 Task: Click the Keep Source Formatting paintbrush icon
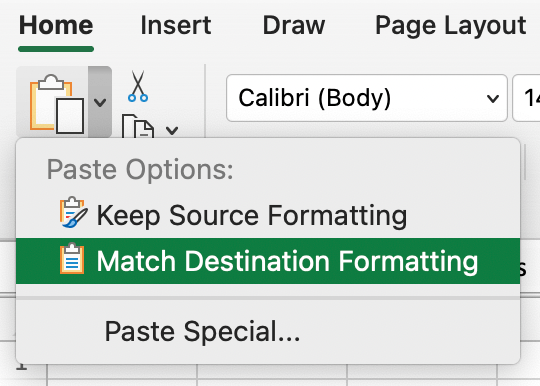73,212
